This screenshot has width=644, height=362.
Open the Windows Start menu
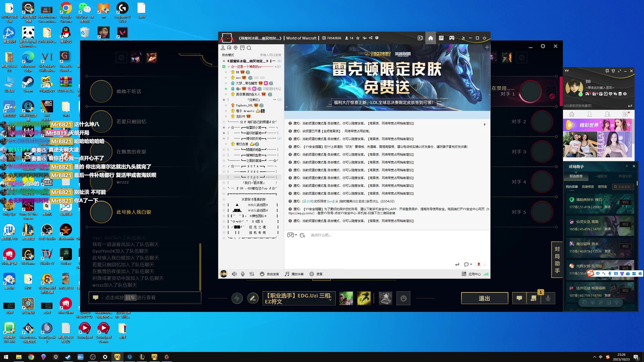click(6, 357)
